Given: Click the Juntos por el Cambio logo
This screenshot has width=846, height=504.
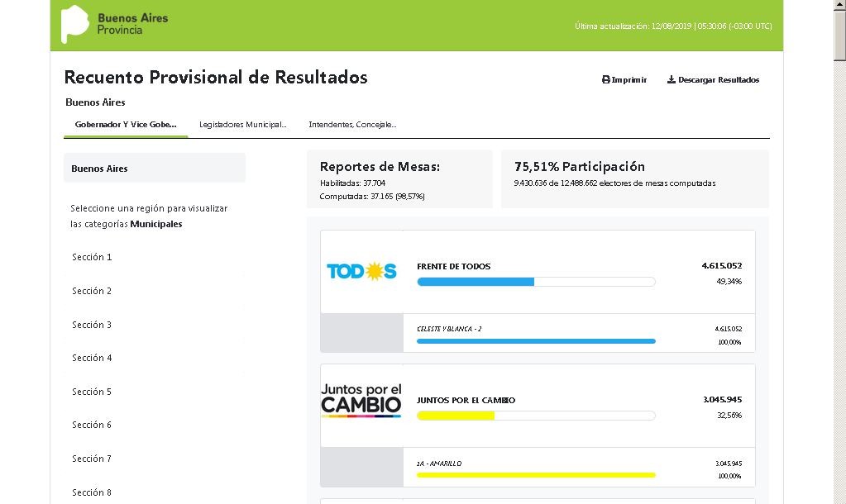Looking at the screenshot, I should point(361,401).
